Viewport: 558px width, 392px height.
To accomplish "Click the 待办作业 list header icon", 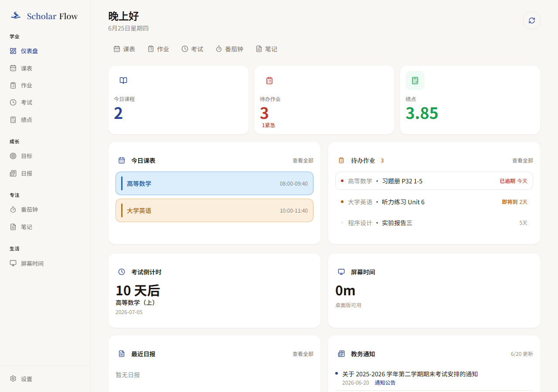I will pyautogui.click(x=341, y=160).
